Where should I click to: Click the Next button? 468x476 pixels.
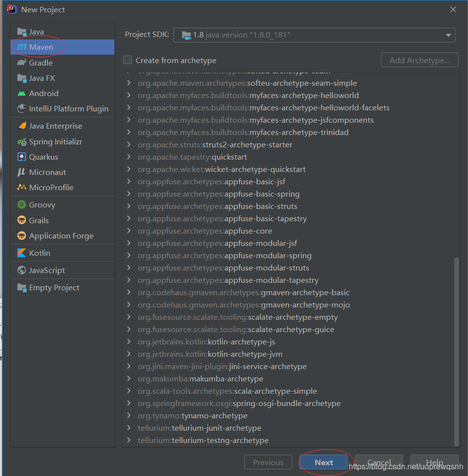click(324, 462)
